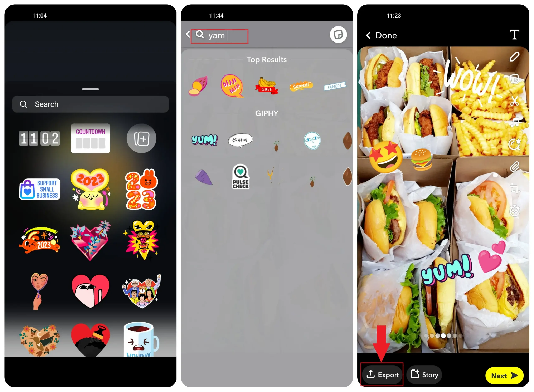Tap the sticker library toggle button
Image resolution: width=534 pixels, height=392 pixels.
point(339,34)
